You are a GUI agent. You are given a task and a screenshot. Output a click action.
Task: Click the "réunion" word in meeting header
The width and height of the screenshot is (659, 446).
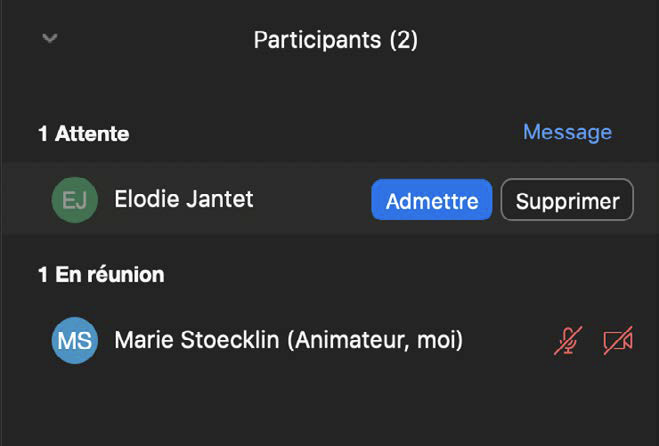pos(125,274)
